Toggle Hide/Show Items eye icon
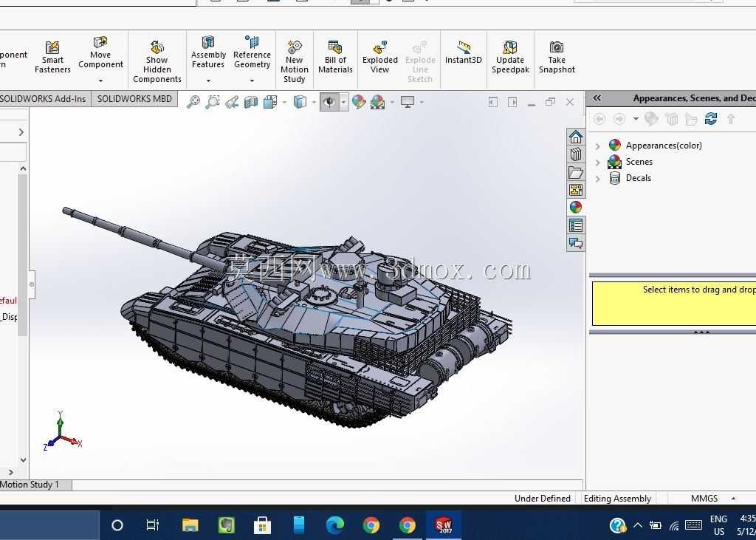 [329, 102]
